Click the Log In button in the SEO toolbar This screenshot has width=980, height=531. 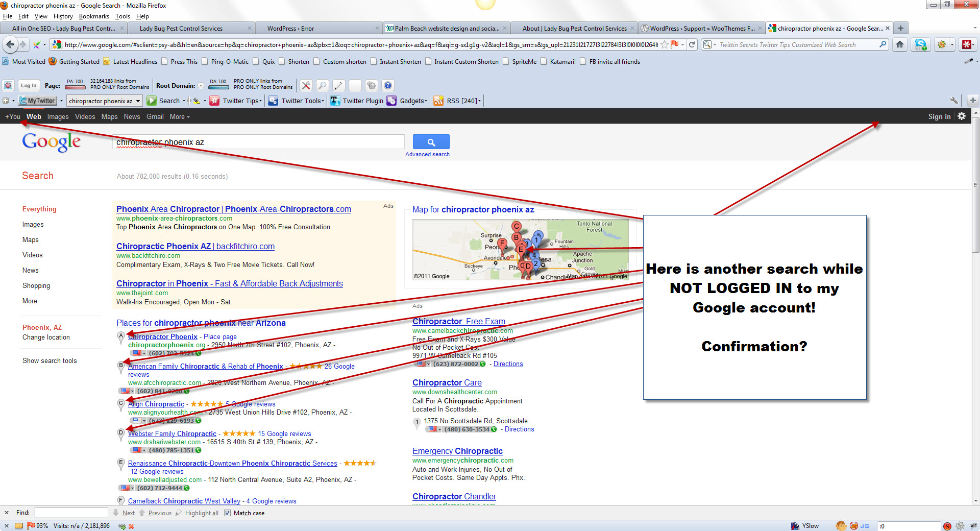pos(29,85)
